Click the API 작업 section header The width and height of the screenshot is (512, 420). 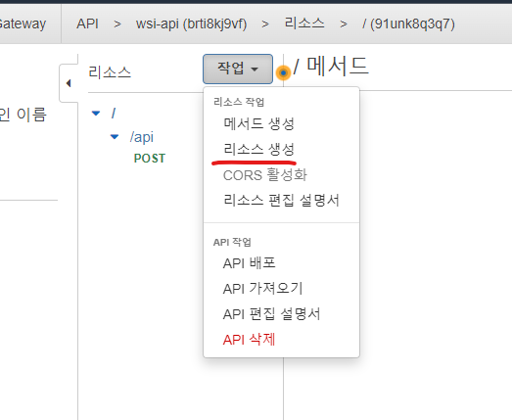tap(232, 243)
